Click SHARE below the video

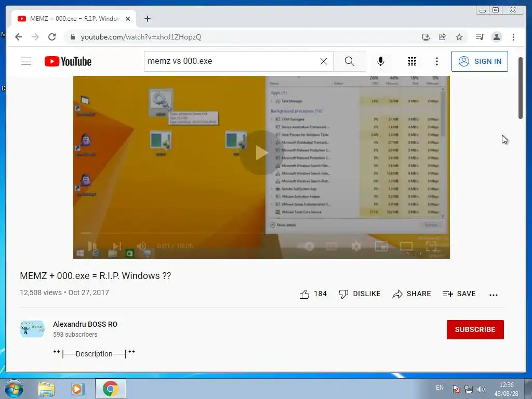[411, 294]
